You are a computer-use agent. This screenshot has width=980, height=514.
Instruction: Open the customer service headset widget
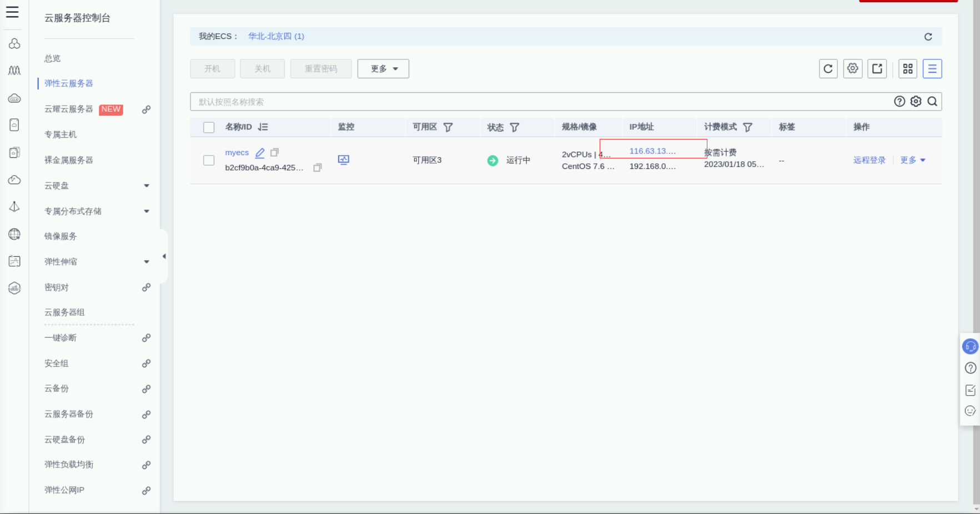(970, 347)
